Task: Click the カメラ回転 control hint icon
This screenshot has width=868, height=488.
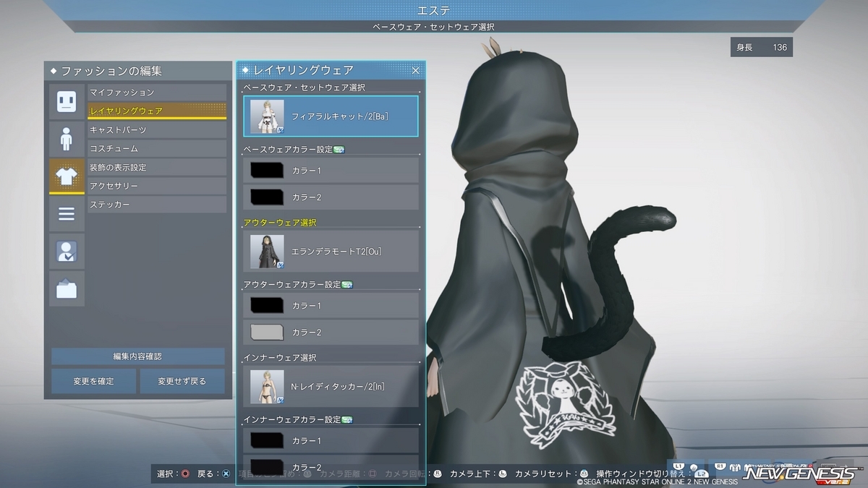Action: pyautogui.click(x=438, y=474)
